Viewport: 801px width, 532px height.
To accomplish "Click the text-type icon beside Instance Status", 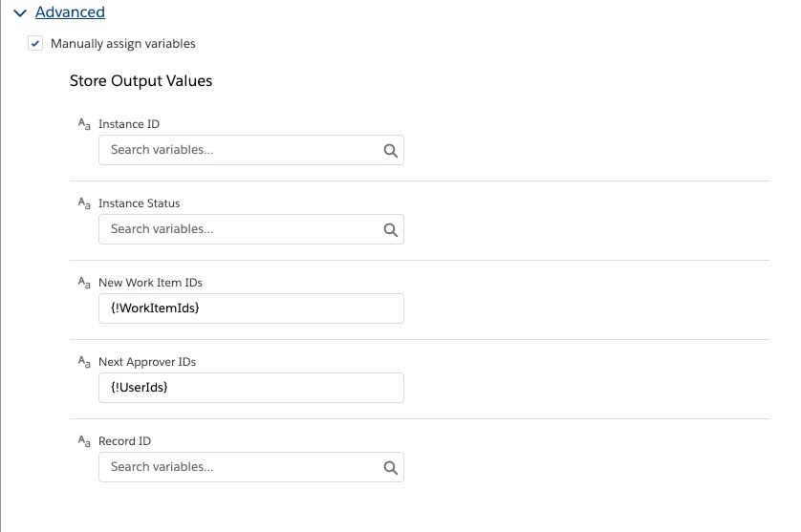I will click(83, 203).
